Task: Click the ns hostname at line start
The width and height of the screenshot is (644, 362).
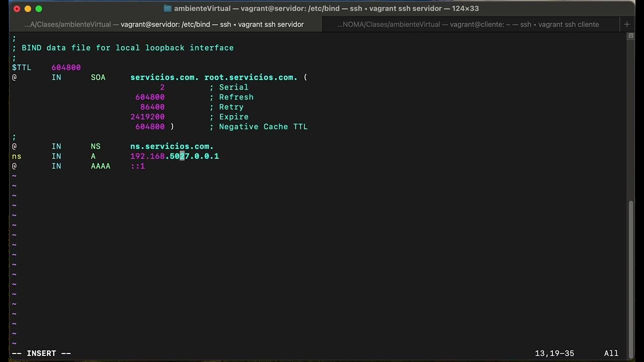Action: [17, 156]
